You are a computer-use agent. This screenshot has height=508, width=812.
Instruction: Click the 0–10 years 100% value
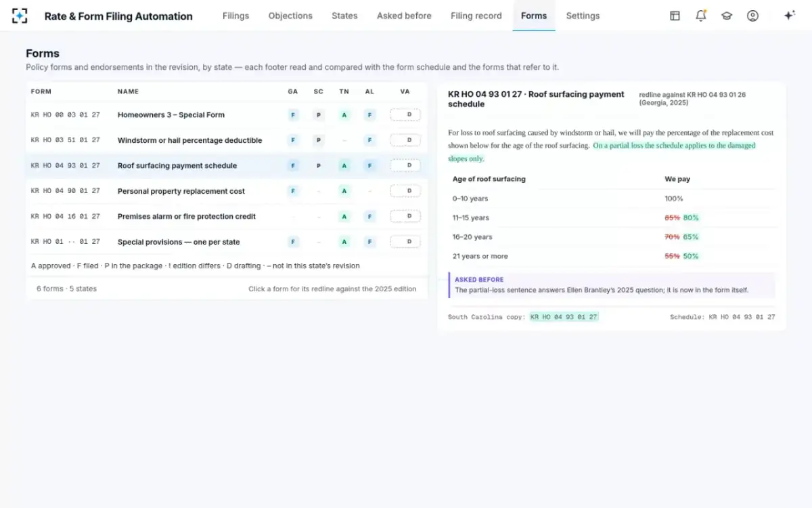(x=674, y=198)
